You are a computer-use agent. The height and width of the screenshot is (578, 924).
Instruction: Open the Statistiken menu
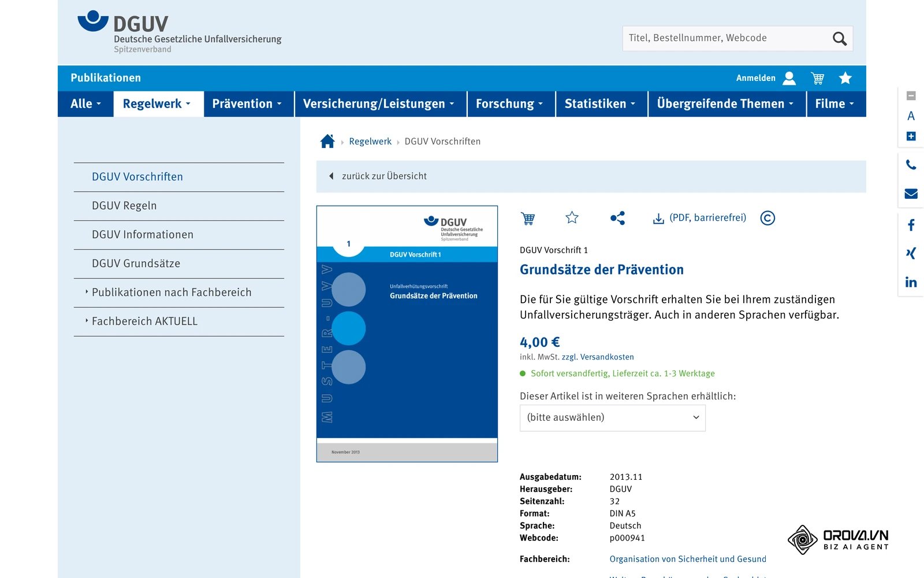602,104
